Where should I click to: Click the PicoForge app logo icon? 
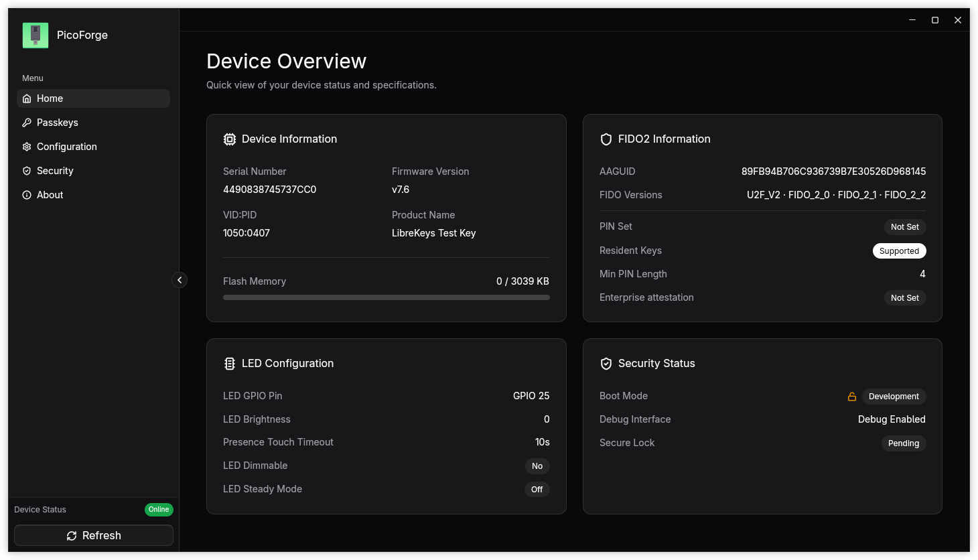tap(36, 36)
